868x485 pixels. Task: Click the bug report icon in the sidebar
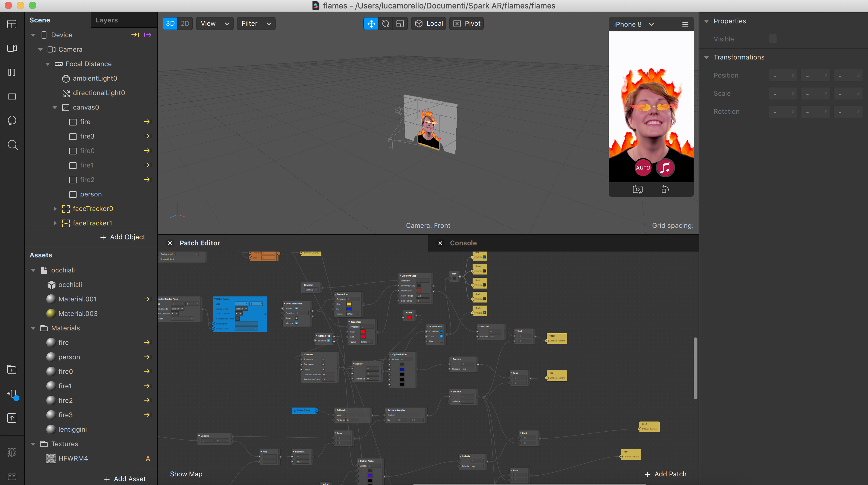[x=12, y=452]
